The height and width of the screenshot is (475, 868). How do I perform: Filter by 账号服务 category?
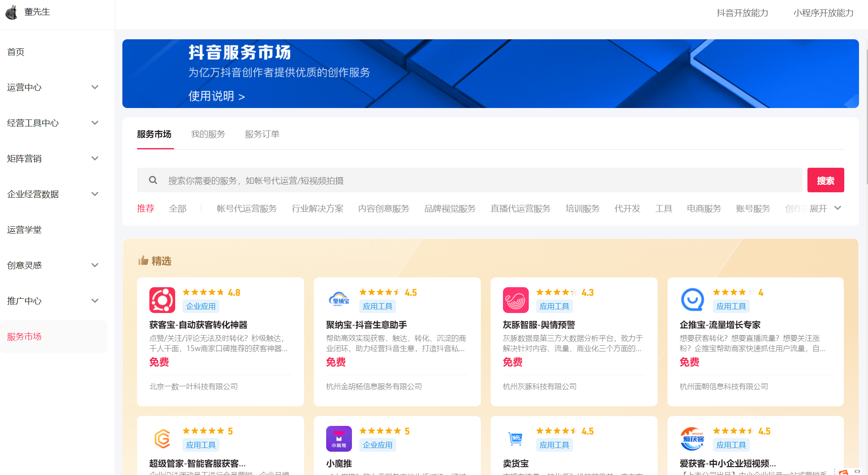753,208
